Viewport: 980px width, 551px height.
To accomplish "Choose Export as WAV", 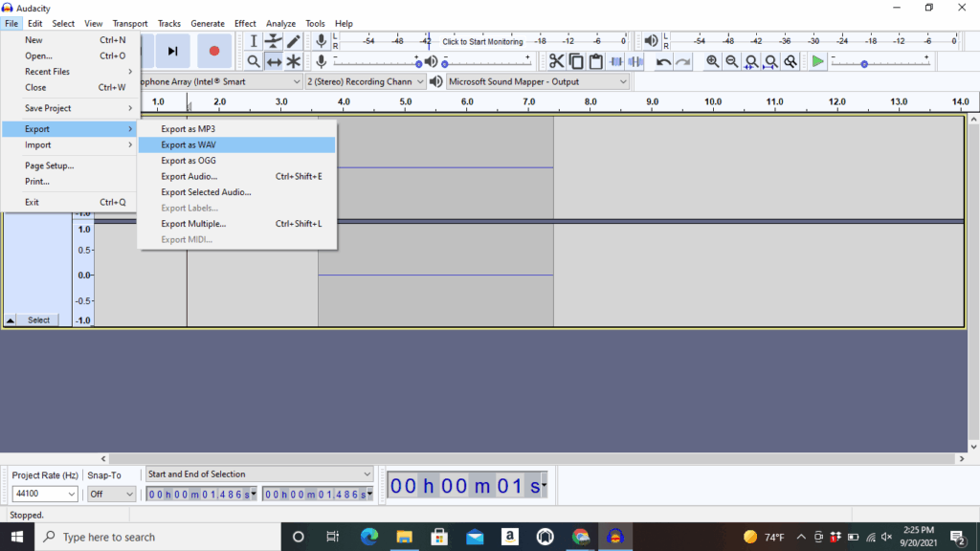I will pyautogui.click(x=189, y=144).
